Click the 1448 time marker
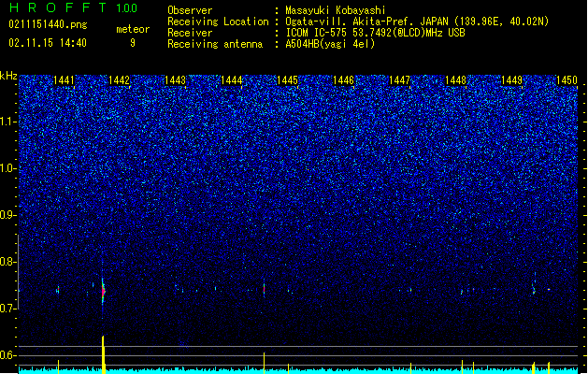The image size is (588, 374). coord(455,80)
